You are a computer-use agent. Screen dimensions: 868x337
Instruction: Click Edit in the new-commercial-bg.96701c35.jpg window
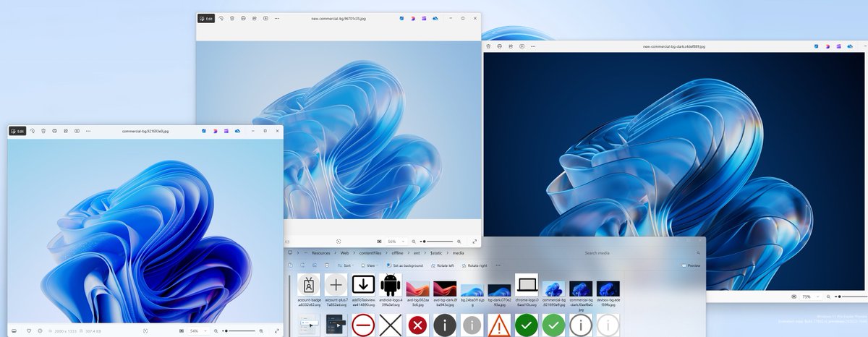click(x=206, y=18)
